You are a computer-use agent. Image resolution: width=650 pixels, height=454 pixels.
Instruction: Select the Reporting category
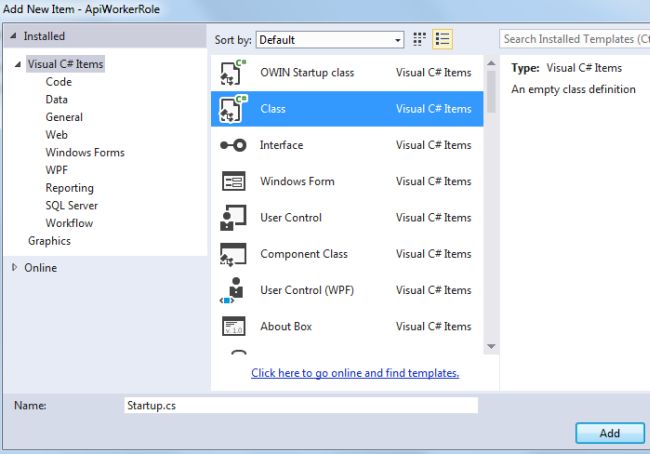point(69,188)
